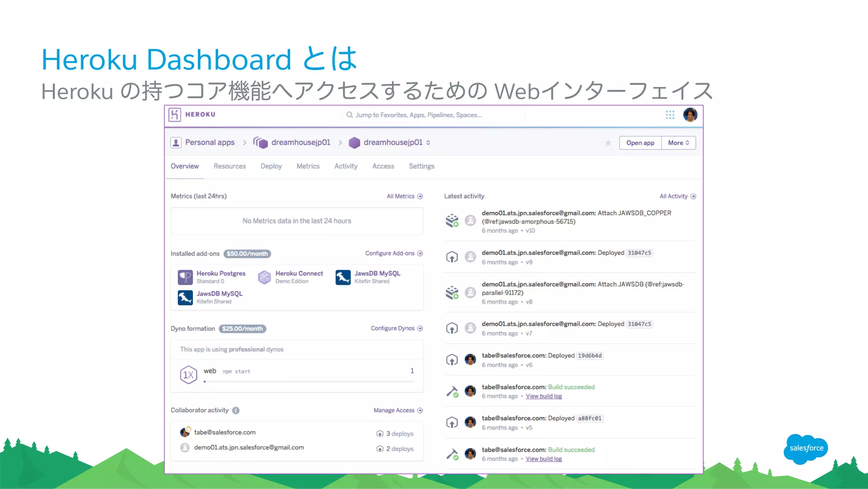Click the deploy icon for version v9
Screen dimensions: 868x489
452,257
